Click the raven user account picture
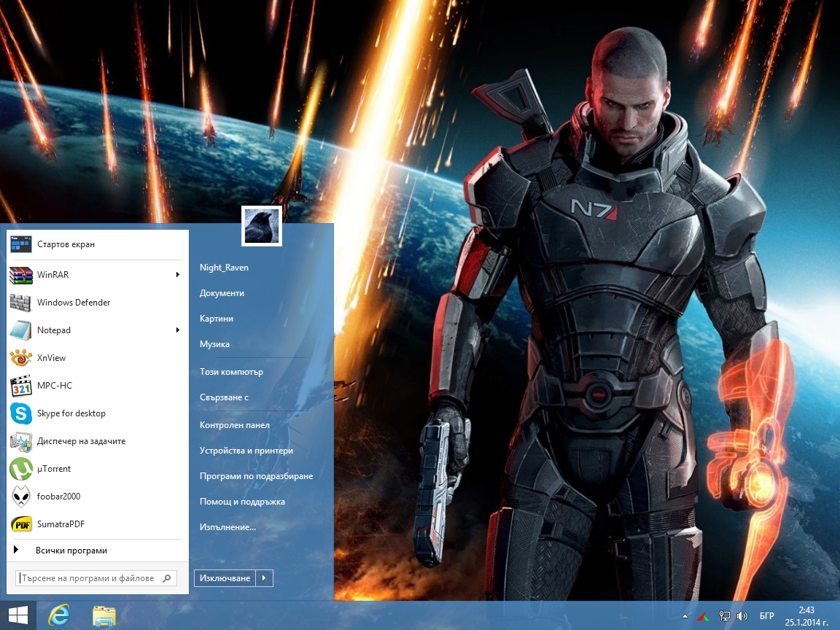This screenshot has width=840, height=630. (262, 226)
